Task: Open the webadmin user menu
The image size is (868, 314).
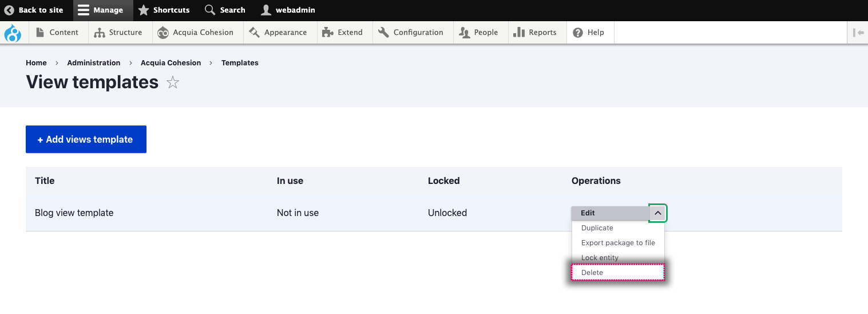Action: click(288, 10)
